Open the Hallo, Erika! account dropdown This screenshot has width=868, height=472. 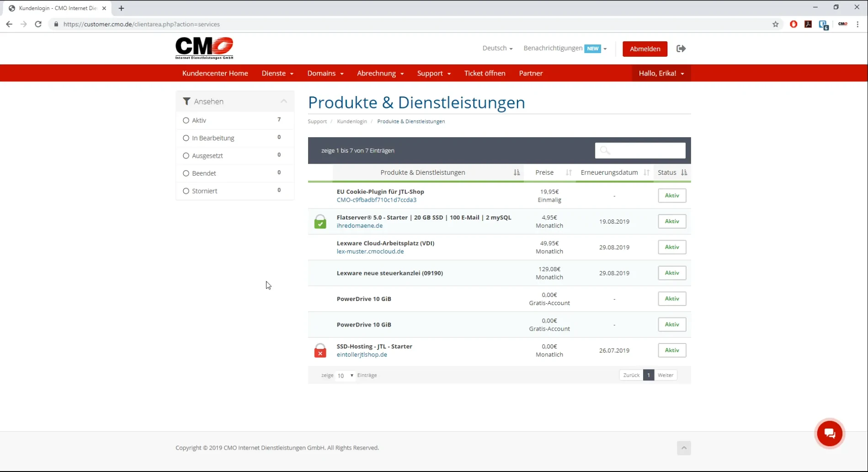(x=661, y=73)
